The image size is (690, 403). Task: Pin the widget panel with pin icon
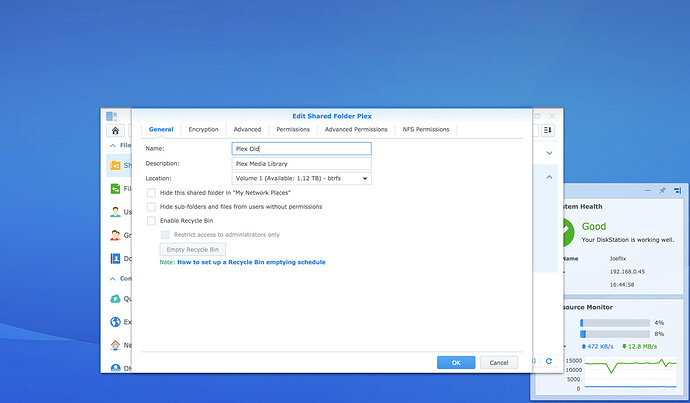(662, 191)
